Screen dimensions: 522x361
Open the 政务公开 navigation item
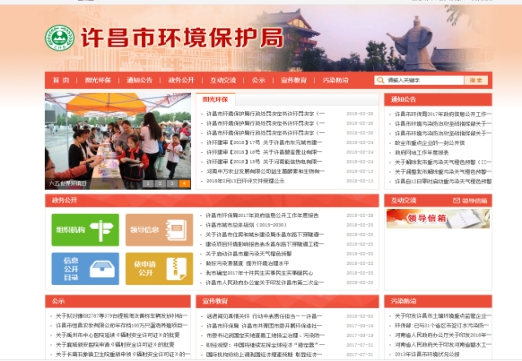[x=181, y=80]
